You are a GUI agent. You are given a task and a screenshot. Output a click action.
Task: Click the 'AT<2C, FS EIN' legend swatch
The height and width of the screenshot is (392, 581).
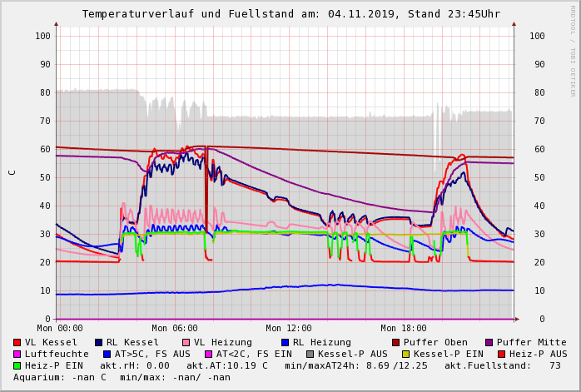point(208,354)
